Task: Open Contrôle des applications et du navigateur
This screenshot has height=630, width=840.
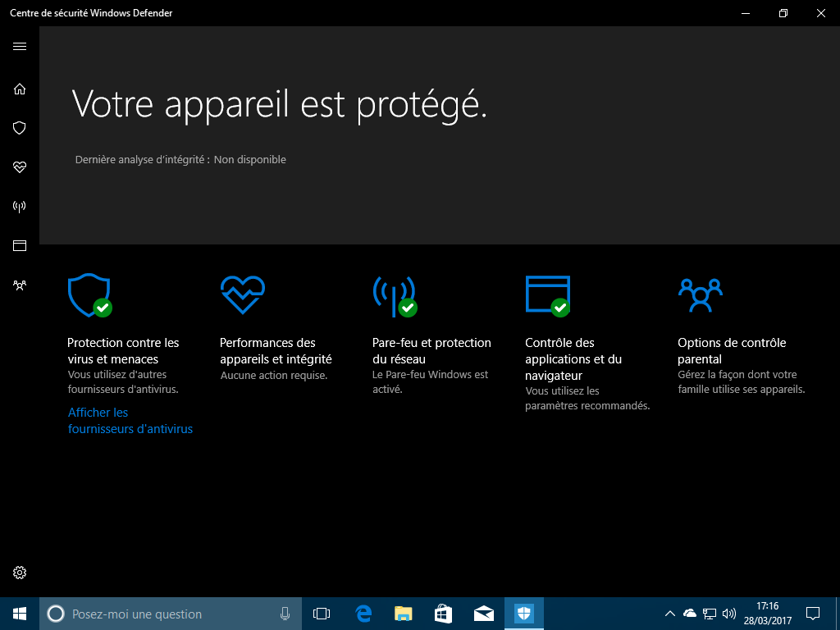Action: click(x=573, y=359)
